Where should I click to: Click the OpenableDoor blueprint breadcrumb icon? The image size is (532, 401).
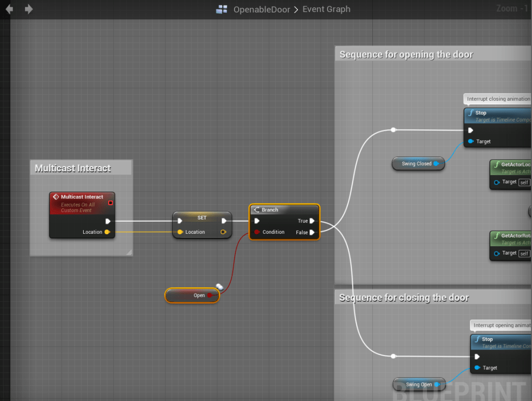coord(222,9)
